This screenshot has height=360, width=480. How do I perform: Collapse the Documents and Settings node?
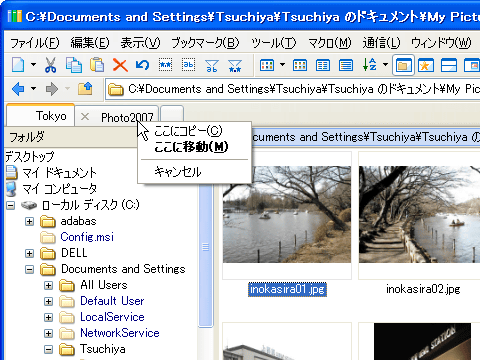[x=29, y=269]
